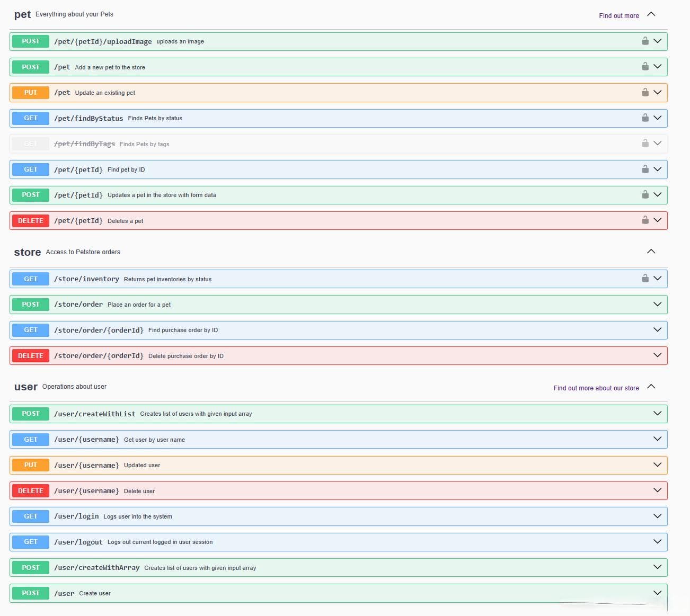This screenshot has height=616, width=690.
Task: Collapse the pet section with its arrow
Action: (x=651, y=14)
